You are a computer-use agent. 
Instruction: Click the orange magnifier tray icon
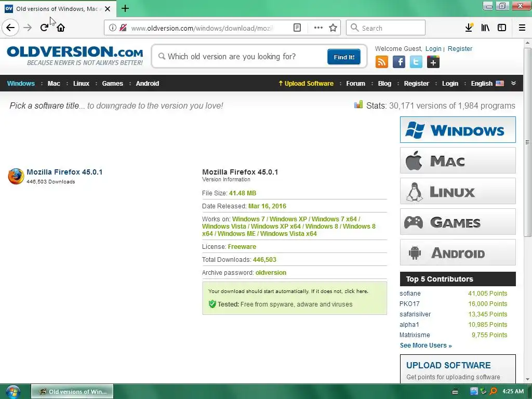tap(494, 392)
